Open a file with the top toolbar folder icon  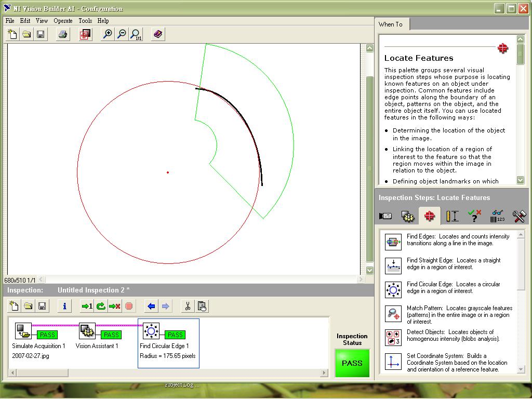(x=26, y=34)
